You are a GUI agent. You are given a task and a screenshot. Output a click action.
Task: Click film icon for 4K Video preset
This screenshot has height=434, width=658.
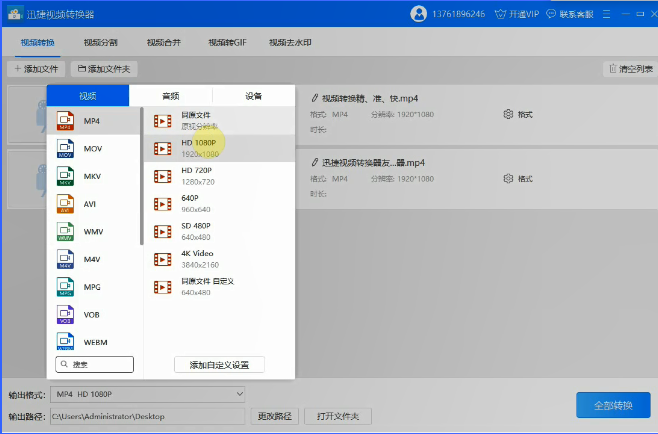(x=162, y=259)
